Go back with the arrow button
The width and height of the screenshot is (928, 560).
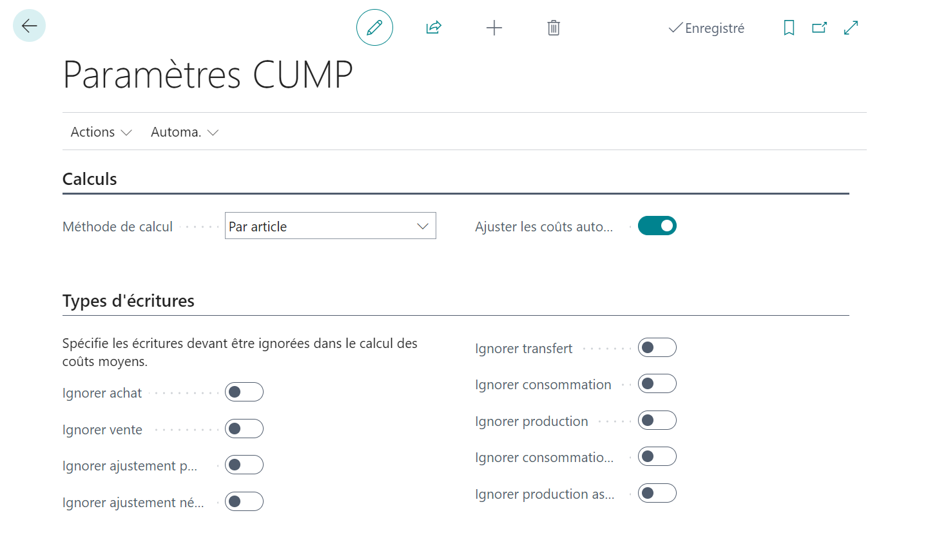click(29, 26)
